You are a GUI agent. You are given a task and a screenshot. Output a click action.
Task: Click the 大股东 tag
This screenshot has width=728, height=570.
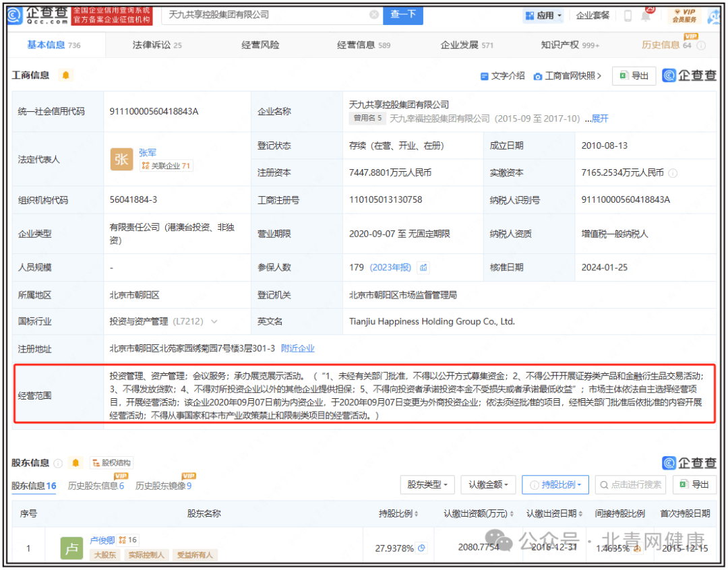click(x=105, y=555)
